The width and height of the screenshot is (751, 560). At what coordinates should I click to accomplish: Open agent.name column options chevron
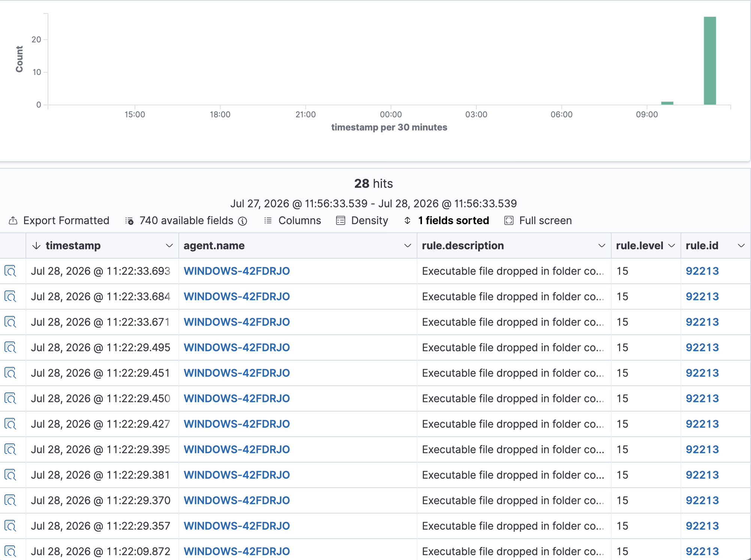coord(408,246)
